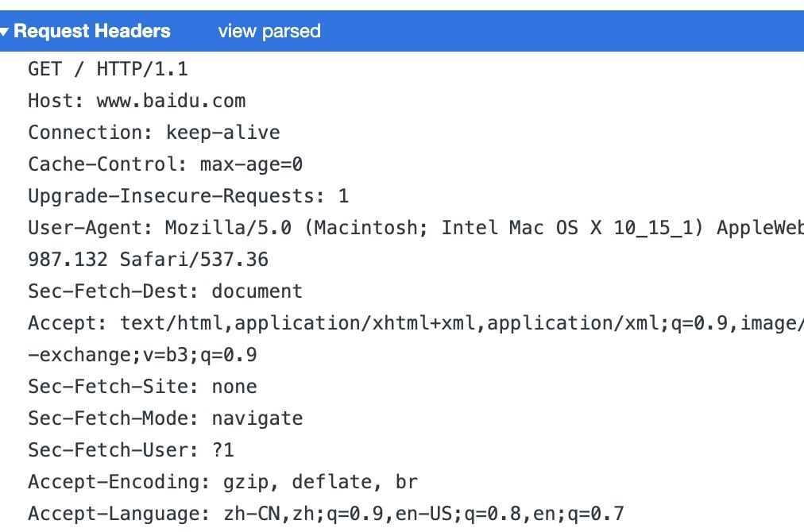Click the Connection: keep-alive header
Screen dimensions: 804x532
pos(154,133)
